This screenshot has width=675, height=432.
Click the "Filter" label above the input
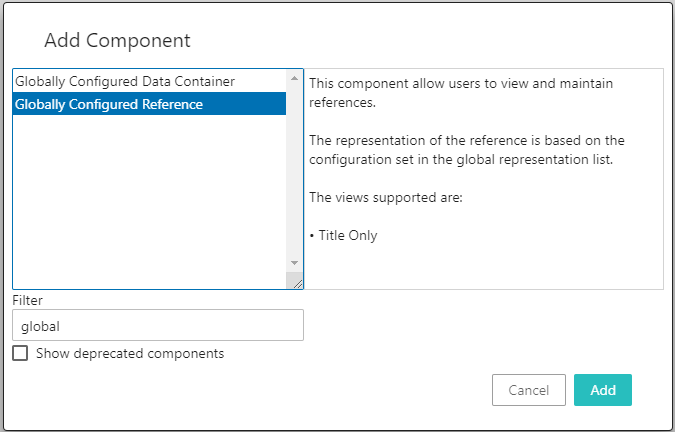click(x=28, y=299)
